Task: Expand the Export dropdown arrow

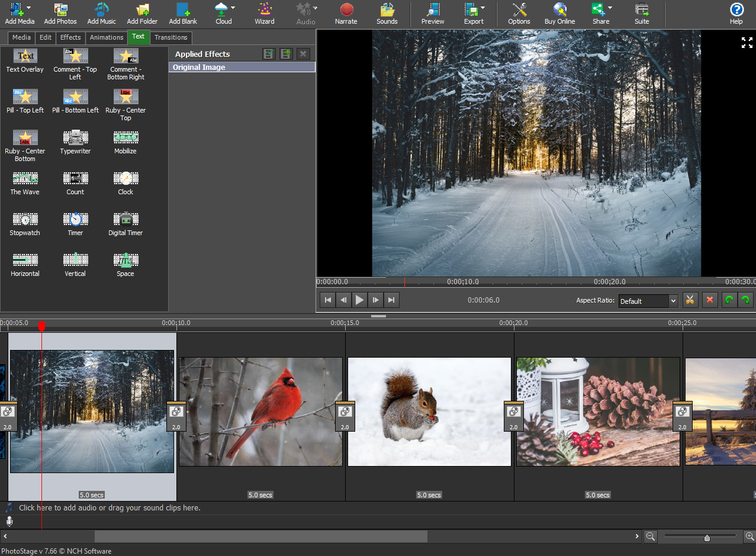Action: click(483, 8)
